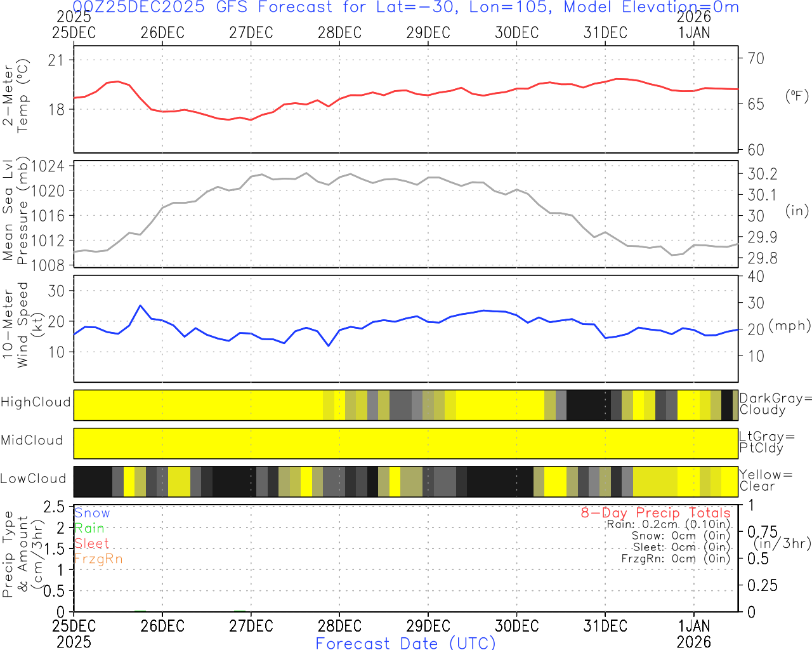Select the MidCloud row label

point(32,441)
